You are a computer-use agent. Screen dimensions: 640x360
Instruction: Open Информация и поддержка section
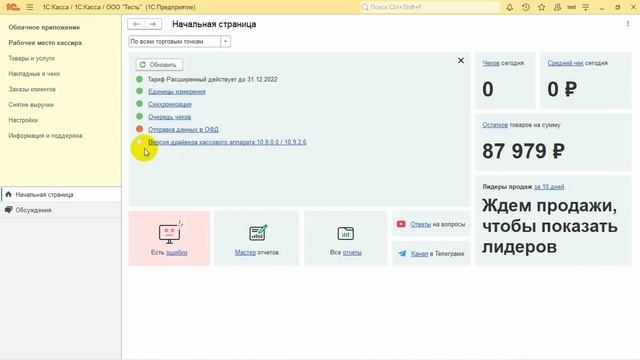point(45,136)
